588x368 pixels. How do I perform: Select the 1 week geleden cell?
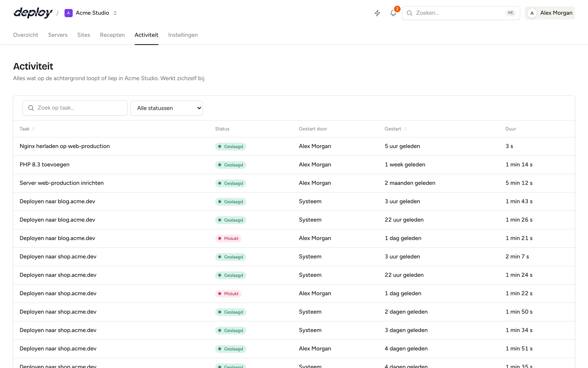pos(405,165)
